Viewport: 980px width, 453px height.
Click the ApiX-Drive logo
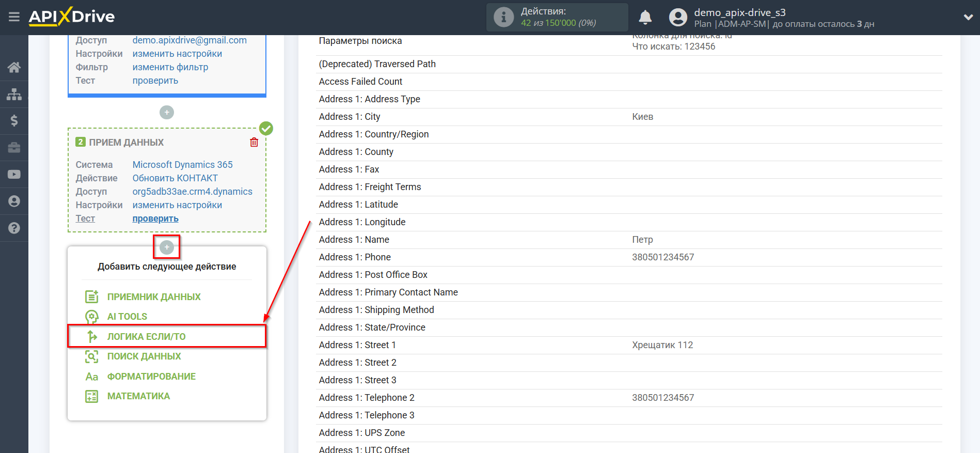(x=72, y=17)
